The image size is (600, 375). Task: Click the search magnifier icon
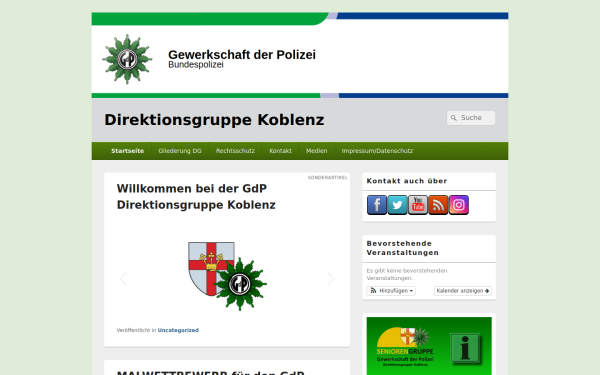(x=453, y=118)
